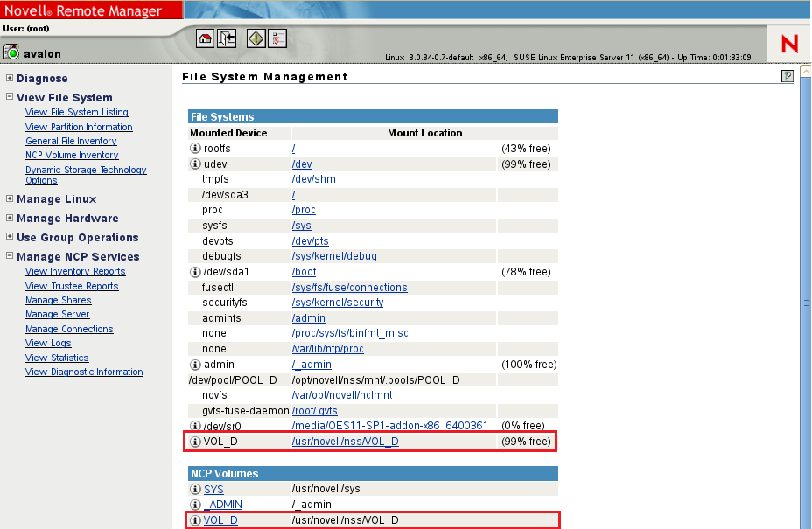Open /media/OES11-SP1-addon mount location
The image size is (812, 529).
(x=390, y=426)
